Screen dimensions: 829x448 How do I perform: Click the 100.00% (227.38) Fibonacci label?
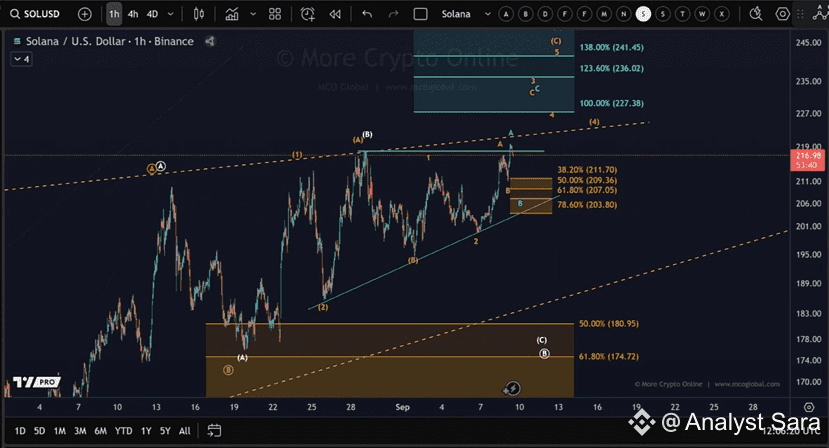coord(612,103)
